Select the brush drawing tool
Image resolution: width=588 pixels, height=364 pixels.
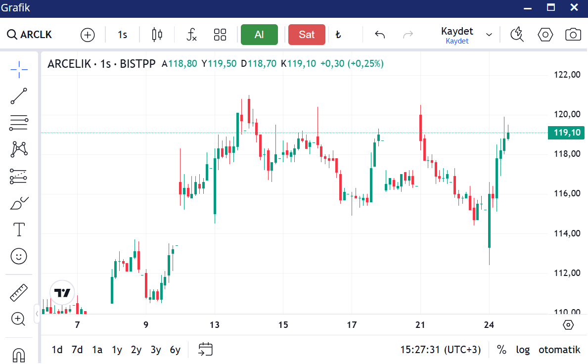coord(19,203)
